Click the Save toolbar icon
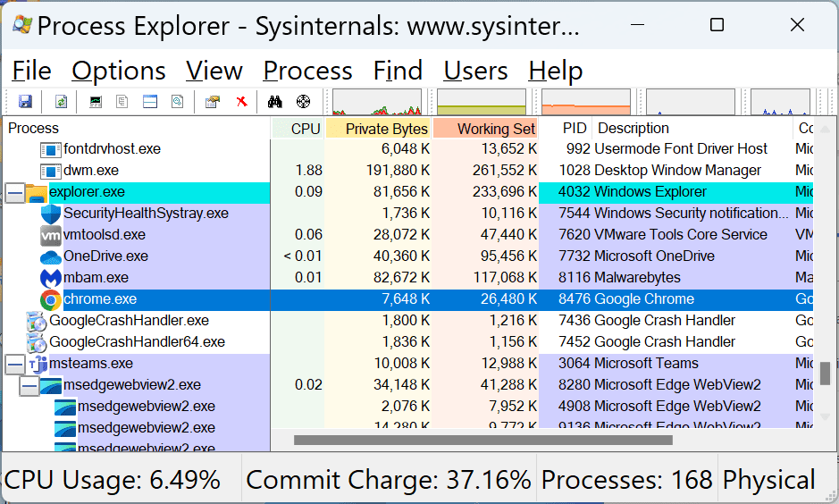Image resolution: width=839 pixels, height=504 pixels. pyautogui.click(x=25, y=102)
